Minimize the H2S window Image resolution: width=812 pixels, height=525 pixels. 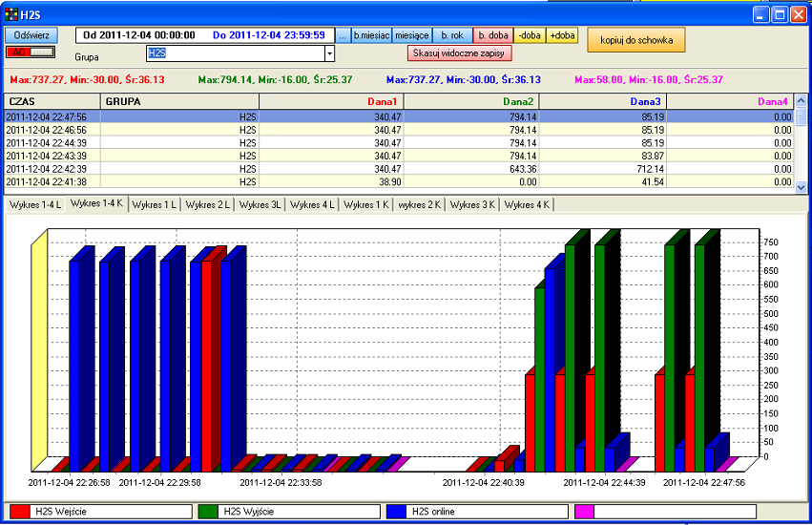tap(760, 14)
